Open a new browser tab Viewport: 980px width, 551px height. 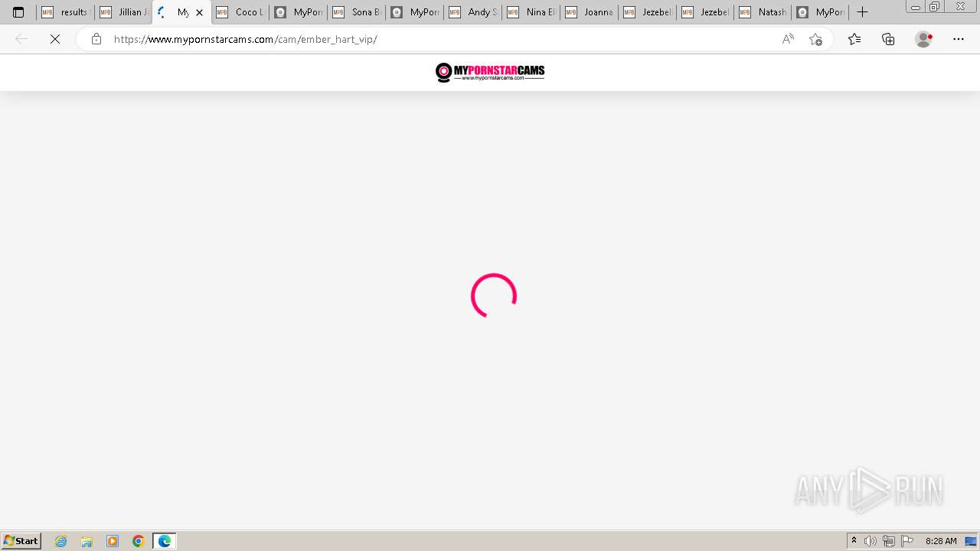pyautogui.click(x=862, y=12)
